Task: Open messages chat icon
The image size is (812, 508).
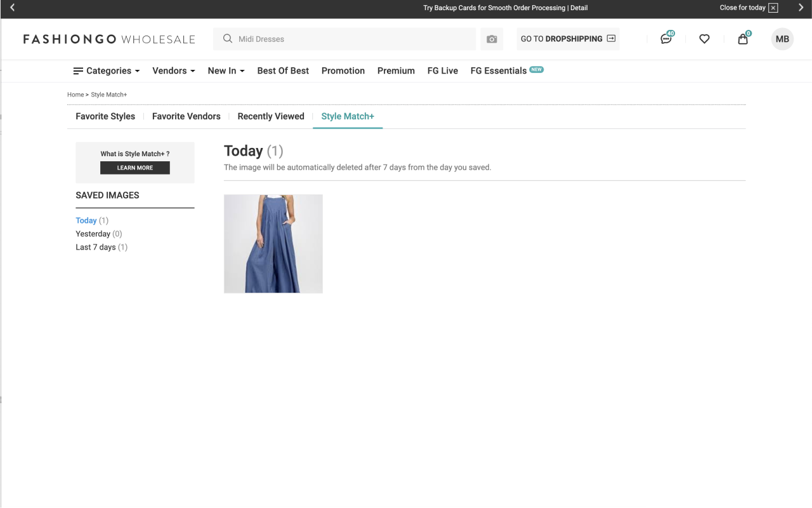Action: point(666,39)
